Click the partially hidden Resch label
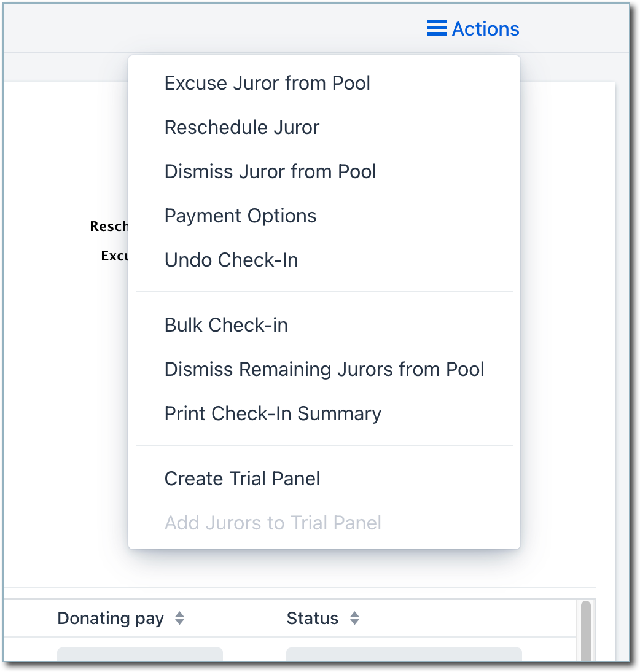Image resolution: width=640 pixels, height=672 pixels. (108, 226)
